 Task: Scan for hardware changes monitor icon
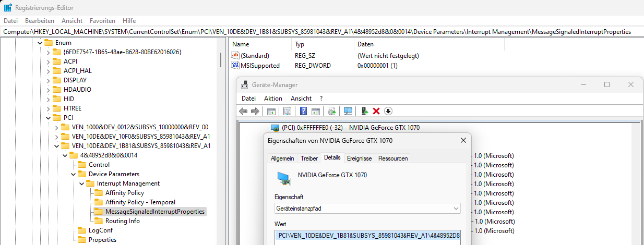click(348, 111)
